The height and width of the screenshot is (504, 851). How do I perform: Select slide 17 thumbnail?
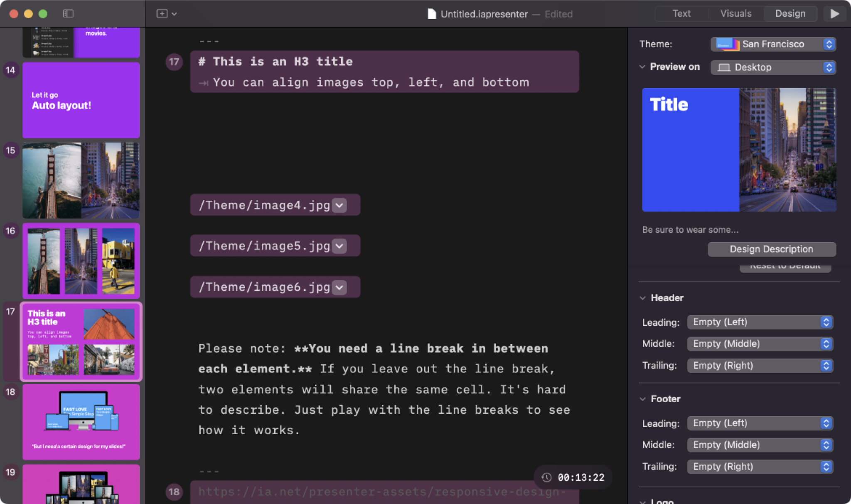tap(81, 341)
